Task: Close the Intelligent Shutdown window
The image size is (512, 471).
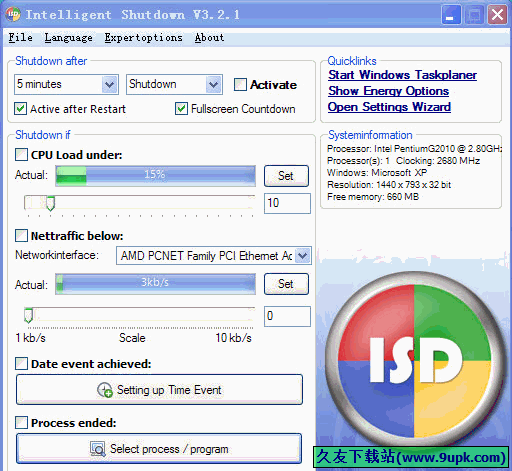Action: [x=497, y=15]
